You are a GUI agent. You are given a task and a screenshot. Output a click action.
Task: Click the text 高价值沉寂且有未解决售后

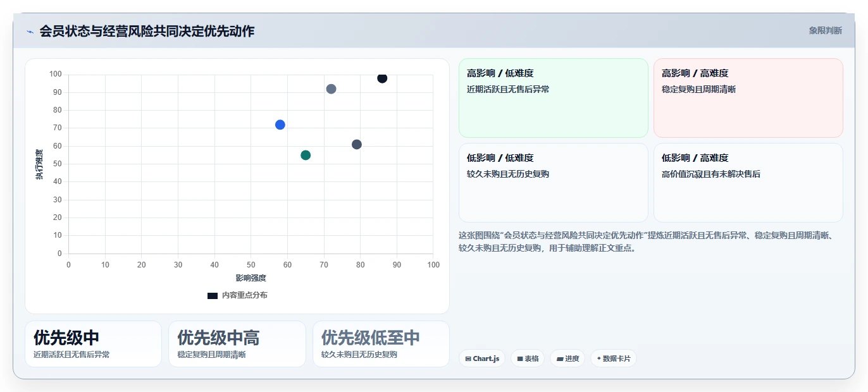pos(711,174)
